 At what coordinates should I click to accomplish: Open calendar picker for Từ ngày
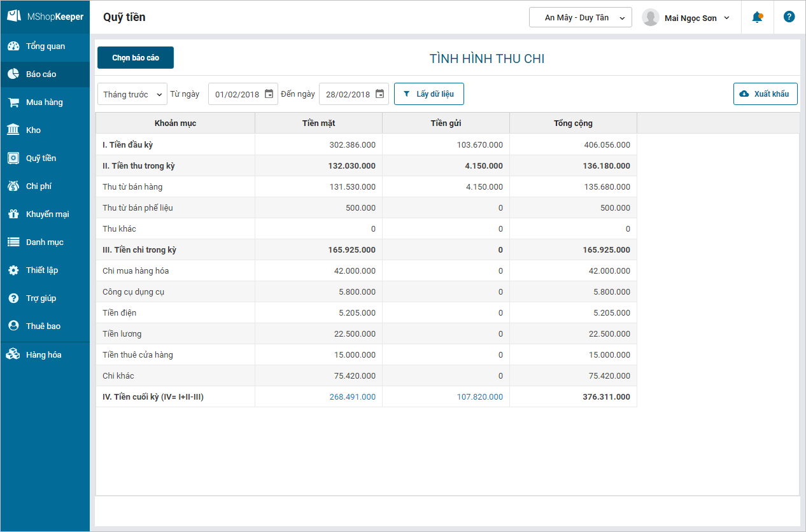pos(269,94)
